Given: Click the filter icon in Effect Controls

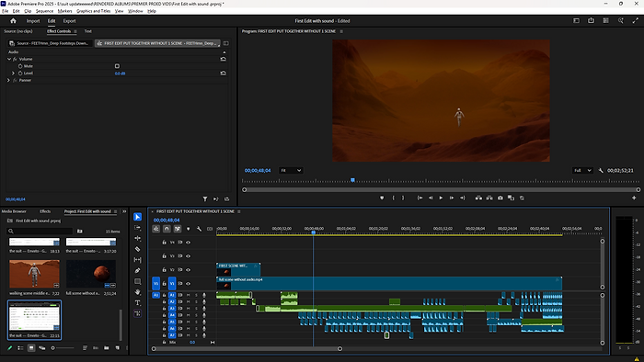Looking at the screenshot, I should pyautogui.click(x=205, y=198).
